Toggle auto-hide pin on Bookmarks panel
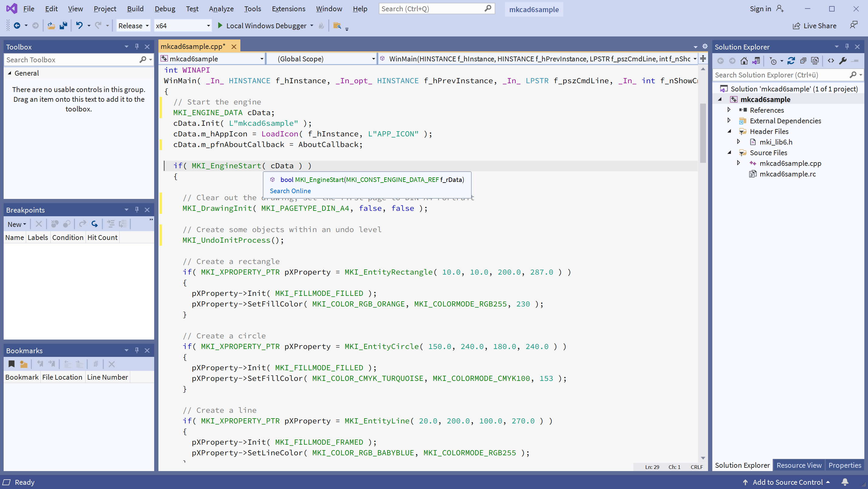 [137, 351]
